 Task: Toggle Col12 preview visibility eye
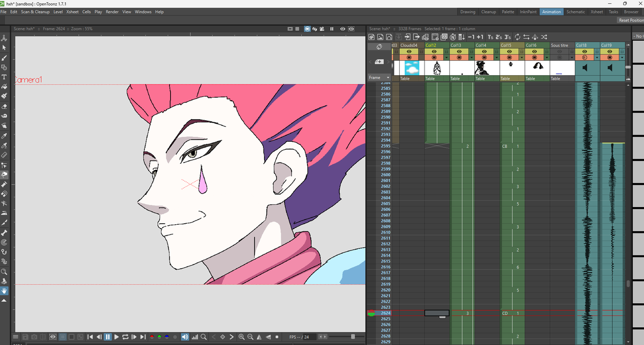(434, 52)
